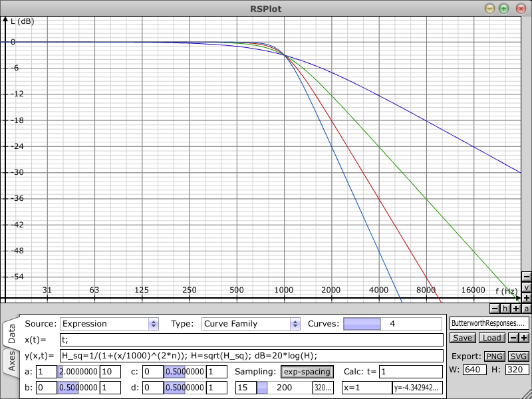Viewport: 532px width, 399px height.
Task: Click the yellow minimize window button
Action: click(x=489, y=9)
